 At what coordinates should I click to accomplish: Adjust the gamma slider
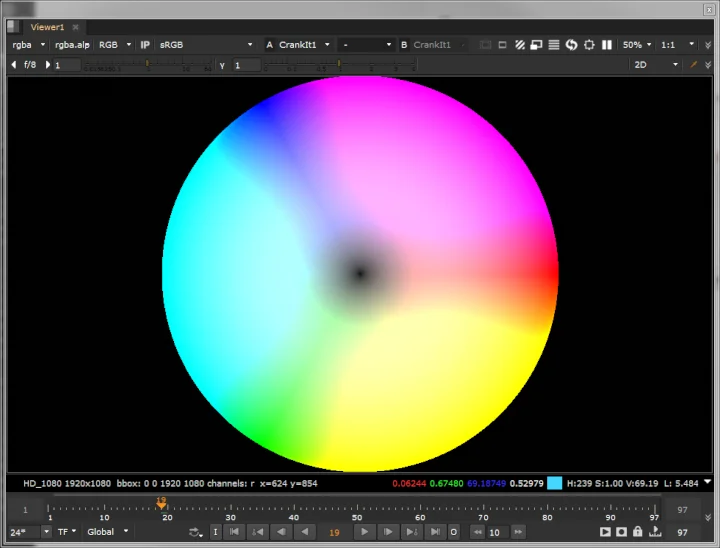click(340, 64)
